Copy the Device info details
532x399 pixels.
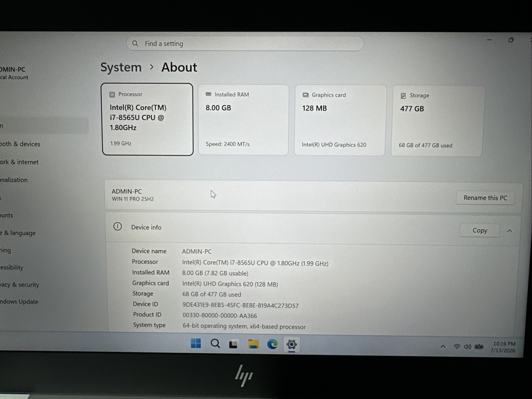coord(479,230)
